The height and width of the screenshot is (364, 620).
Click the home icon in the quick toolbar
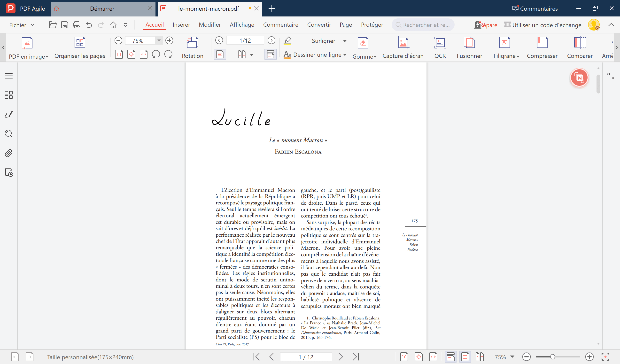113,25
